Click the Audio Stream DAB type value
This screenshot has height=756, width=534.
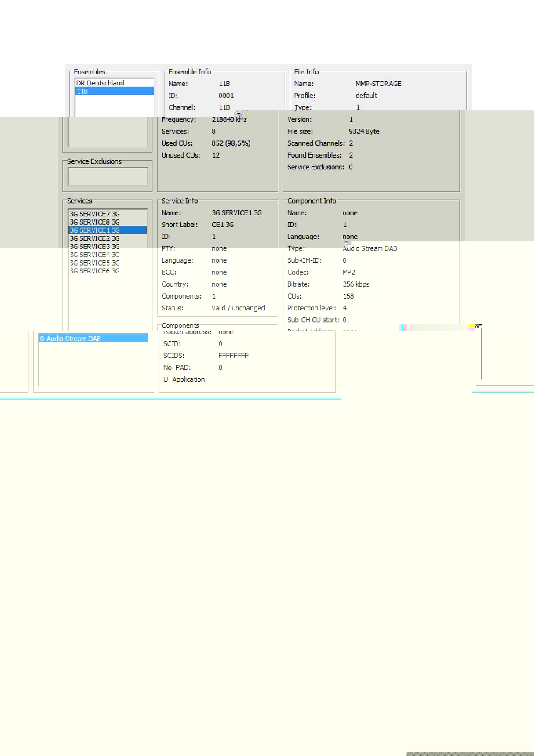click(369, 248)
